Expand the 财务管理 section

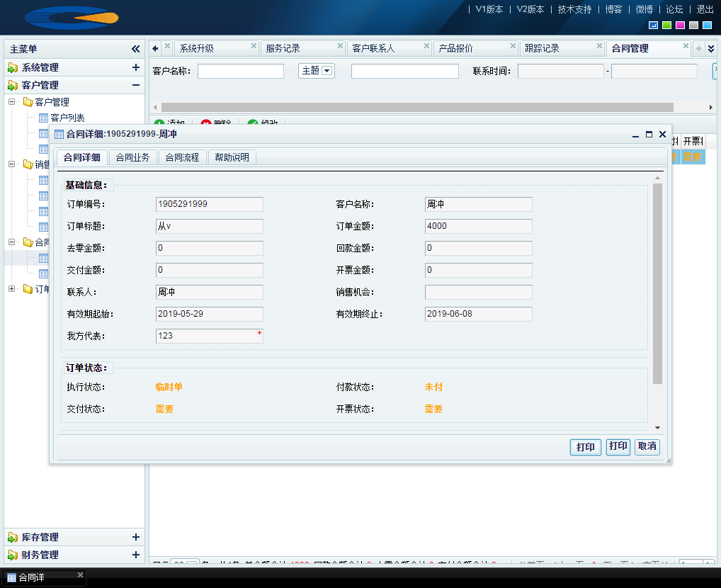pos(135,555)
